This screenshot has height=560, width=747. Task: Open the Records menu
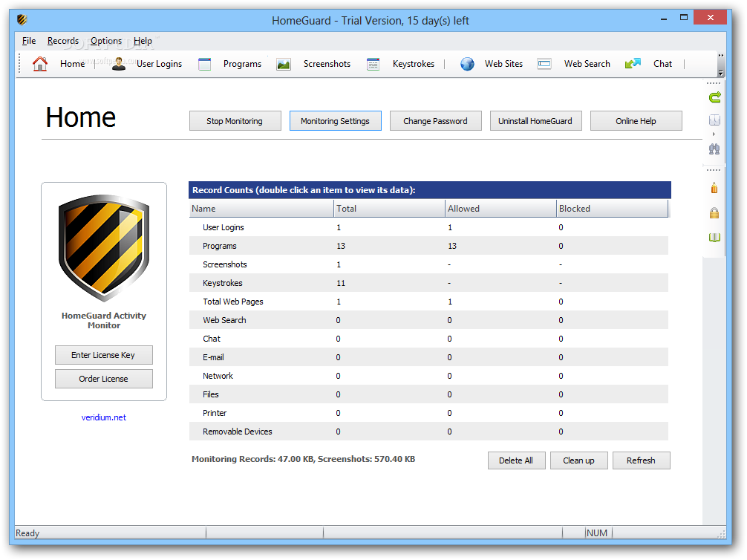[x=63, y=41]
